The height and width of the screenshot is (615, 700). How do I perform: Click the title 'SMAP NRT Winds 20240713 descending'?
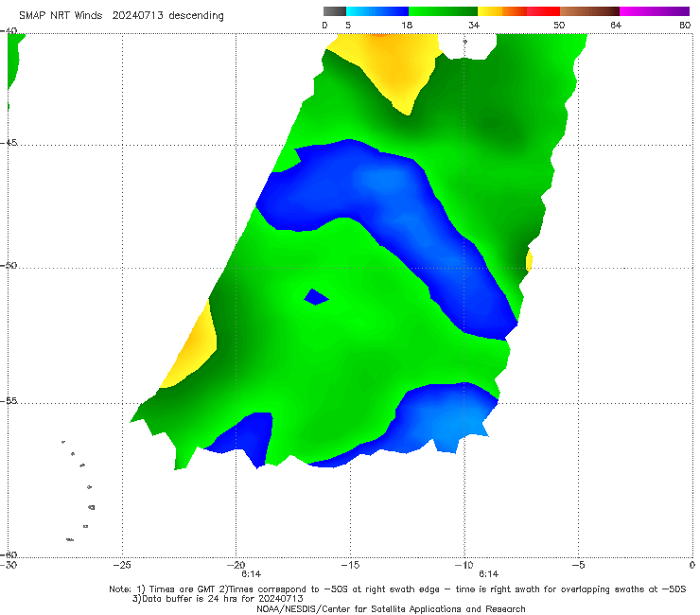(x=121, y=15)
